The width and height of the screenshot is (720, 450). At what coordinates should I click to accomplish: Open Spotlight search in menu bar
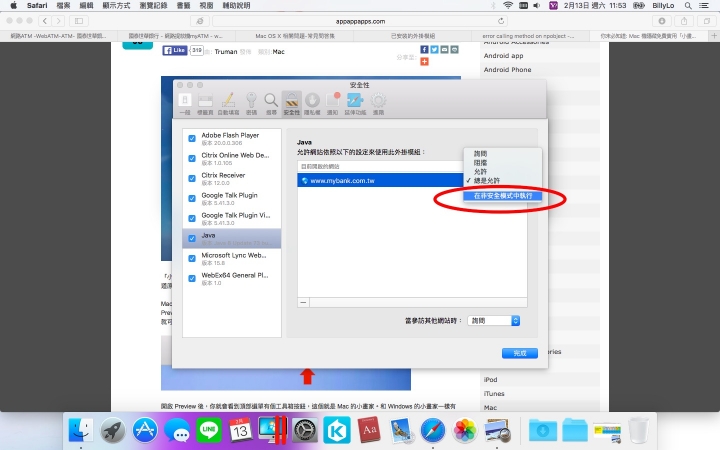pos(688,6)
